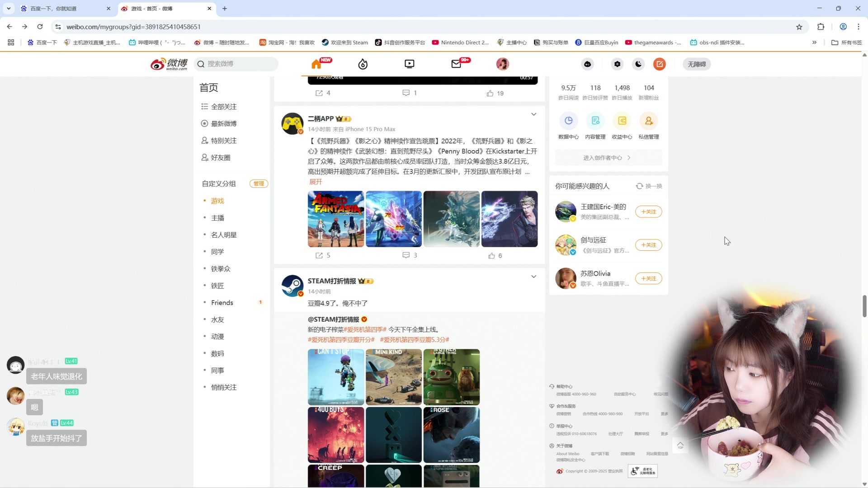Open the settings gear in Weibo header
Viewport: 868px width, 488px height.
617,64
